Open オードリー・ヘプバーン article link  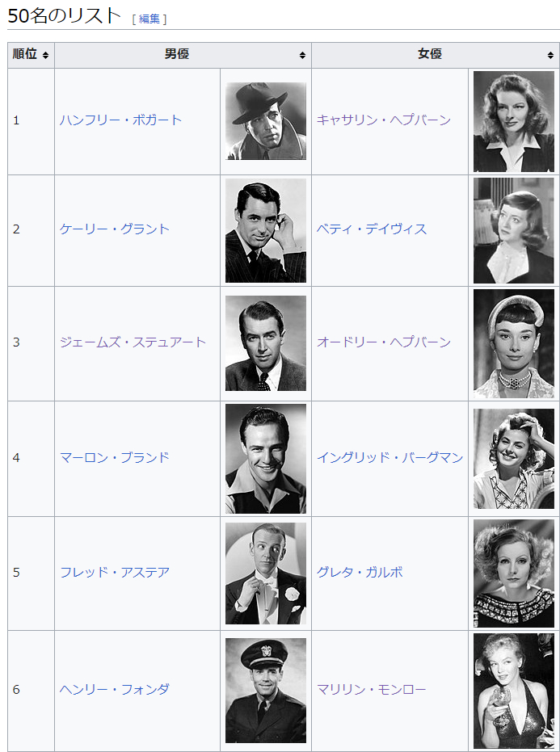coord(384,342)
